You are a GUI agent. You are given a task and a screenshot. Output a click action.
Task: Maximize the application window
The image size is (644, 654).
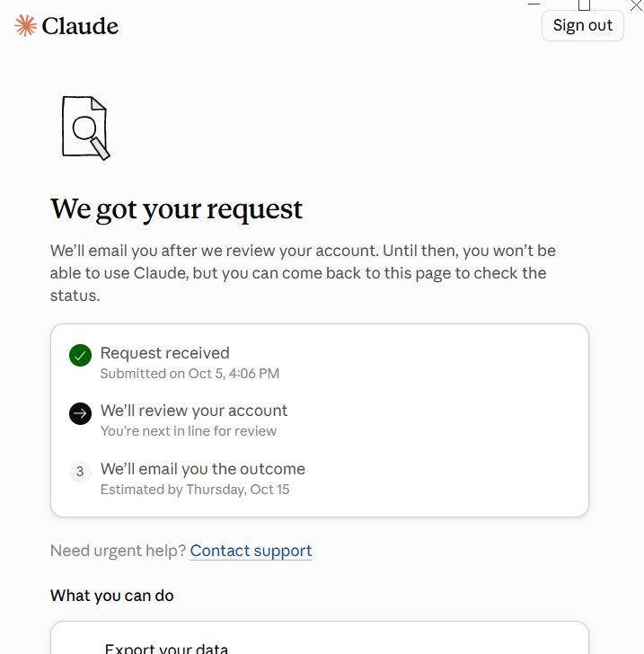coord(584,5)
